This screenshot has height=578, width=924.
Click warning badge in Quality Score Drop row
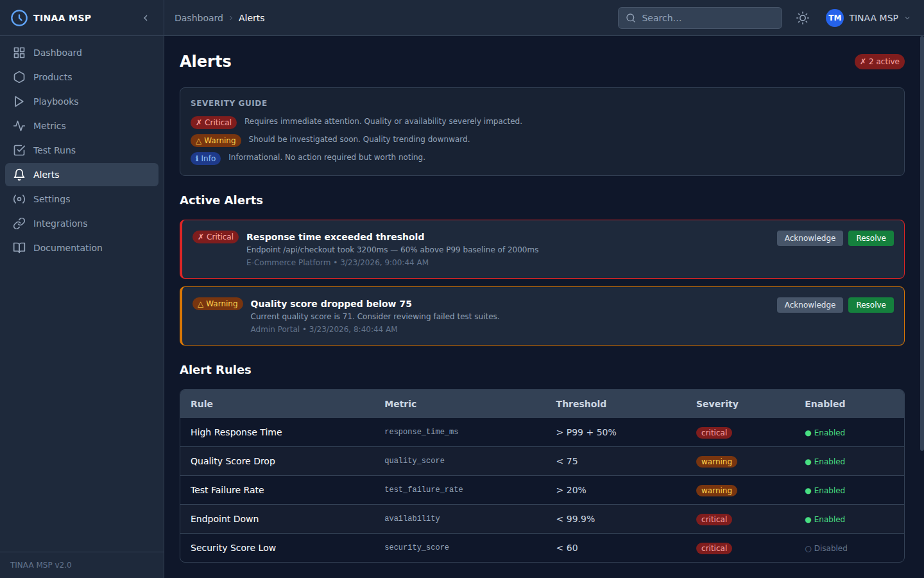tap(717, 462)
